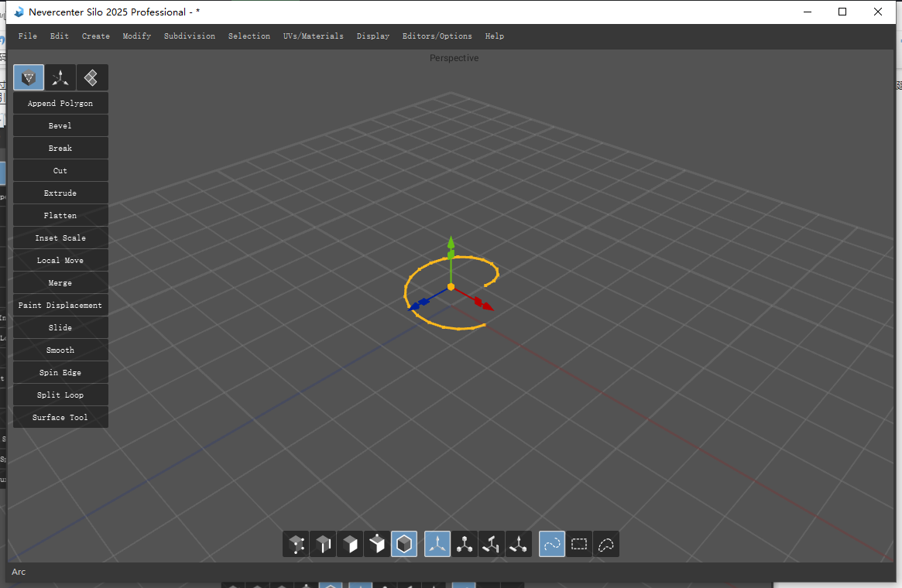Open the Subdivision menu
Screen dimensions: 902x588
pos(190,36)
